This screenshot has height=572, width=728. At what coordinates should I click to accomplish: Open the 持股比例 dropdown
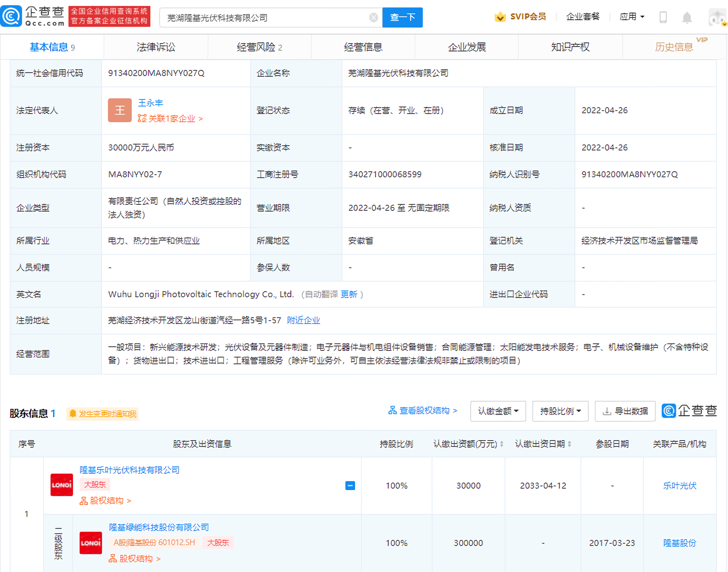click(560, 411)
